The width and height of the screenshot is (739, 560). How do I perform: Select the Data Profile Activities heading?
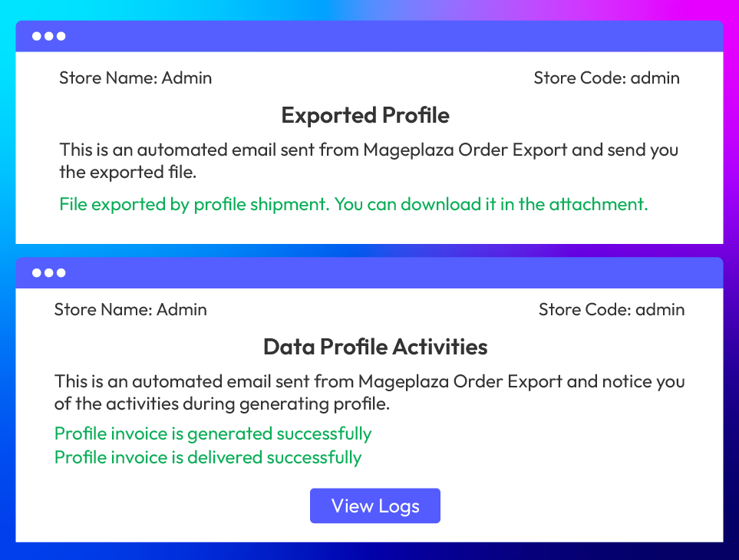pos(375,347)
